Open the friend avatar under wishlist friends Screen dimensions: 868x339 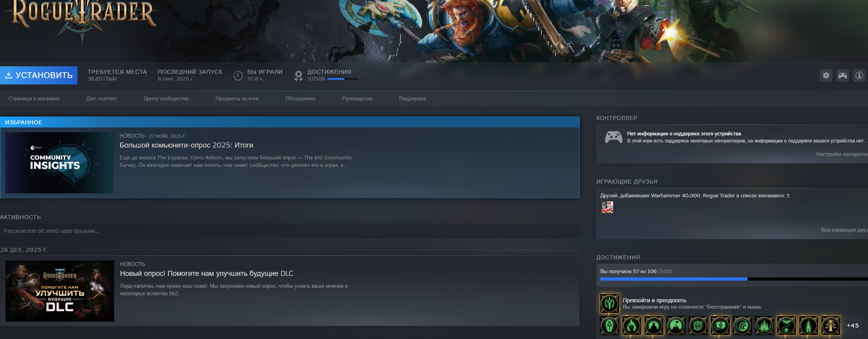click(x=607, y=207)
